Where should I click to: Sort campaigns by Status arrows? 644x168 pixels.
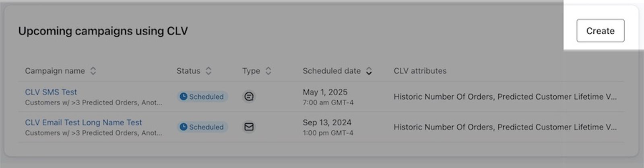click(208, 71)
